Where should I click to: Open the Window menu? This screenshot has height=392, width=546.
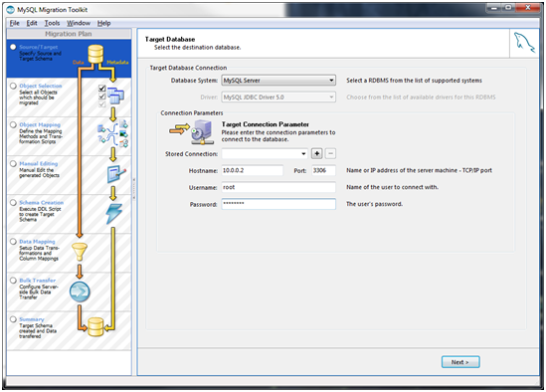(x=79, y=23)
